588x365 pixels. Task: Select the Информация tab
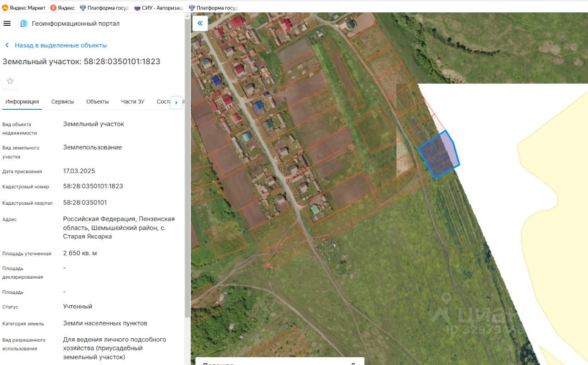pyautogui.click(x=22, y=101)
